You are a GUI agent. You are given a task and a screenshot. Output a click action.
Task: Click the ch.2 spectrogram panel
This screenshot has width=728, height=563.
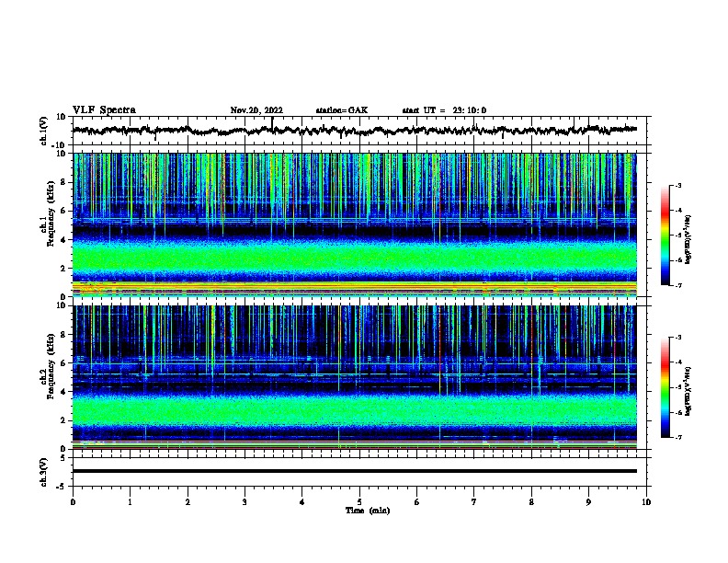pyautogui.click(x=355, y=377)
